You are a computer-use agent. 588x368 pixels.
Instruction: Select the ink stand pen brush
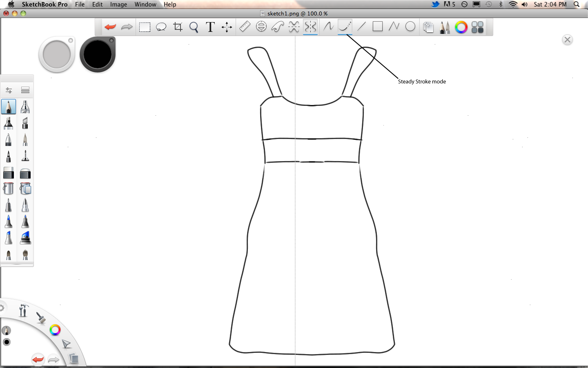(25, 156)
